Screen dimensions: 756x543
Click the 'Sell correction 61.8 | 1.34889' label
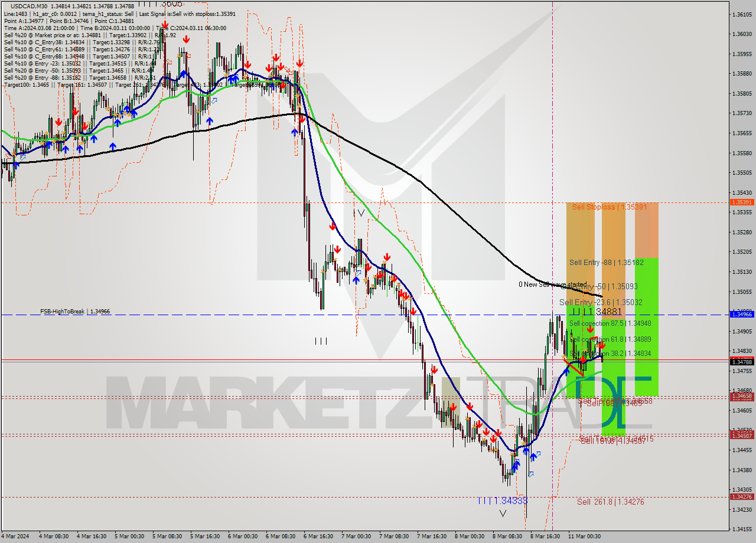pos(610,339)
